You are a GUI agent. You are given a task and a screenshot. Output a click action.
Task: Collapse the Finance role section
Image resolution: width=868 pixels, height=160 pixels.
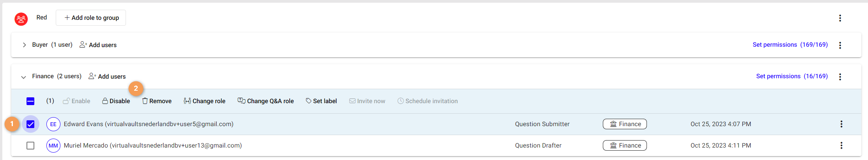24,77
